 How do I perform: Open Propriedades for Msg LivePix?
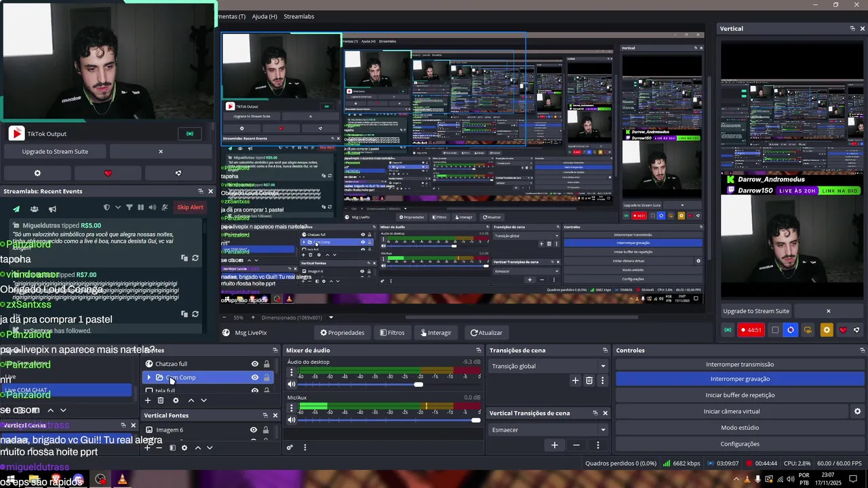[342, 333]
